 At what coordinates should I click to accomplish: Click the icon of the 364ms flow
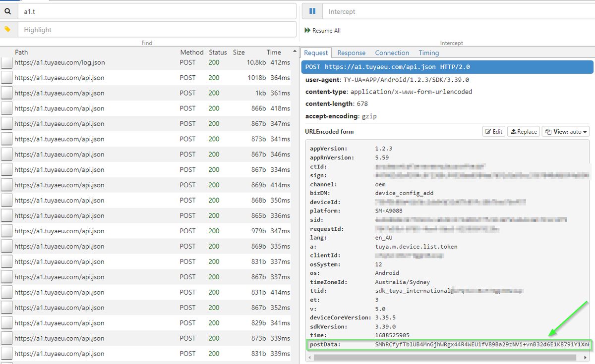click(6, 78)
